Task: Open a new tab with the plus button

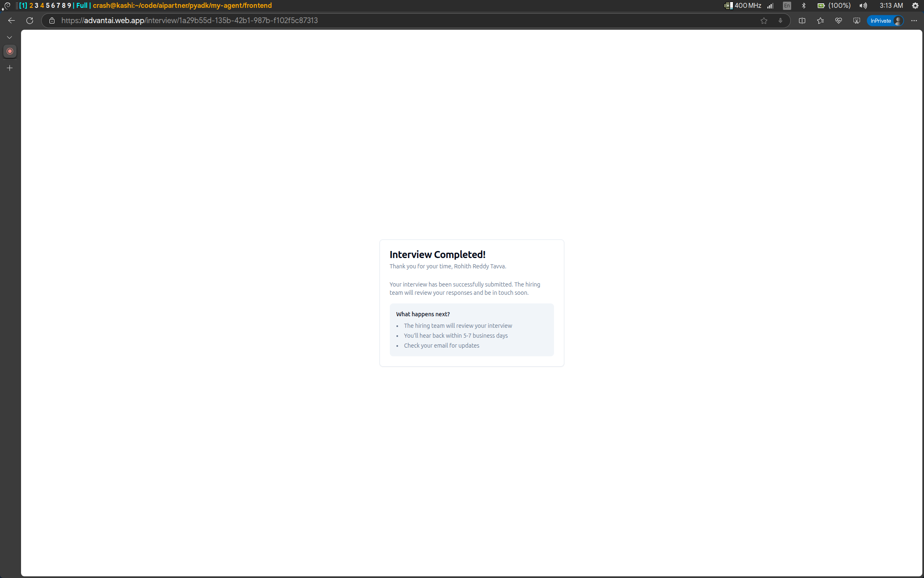Action: (x=10, y=68)
